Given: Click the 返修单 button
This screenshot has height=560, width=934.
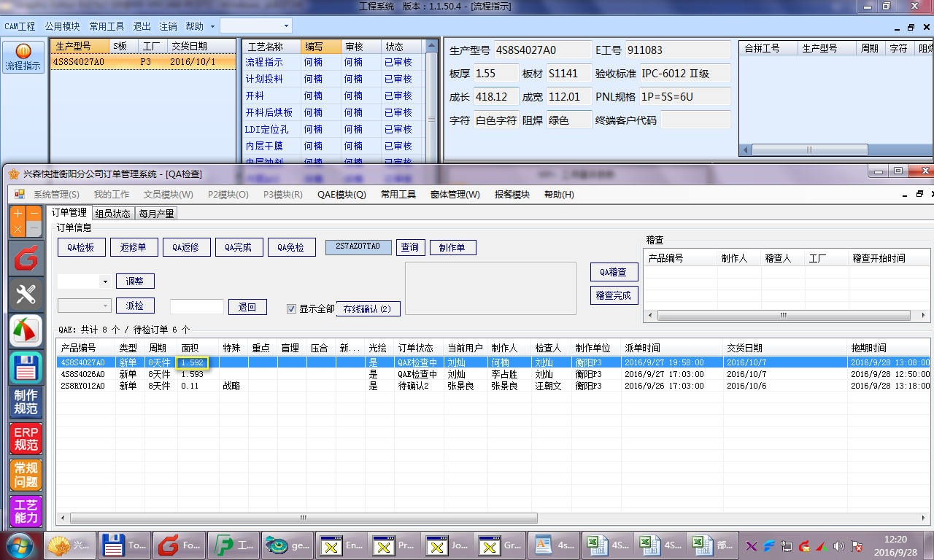Looking at the screenshot, I should point(134,247).
